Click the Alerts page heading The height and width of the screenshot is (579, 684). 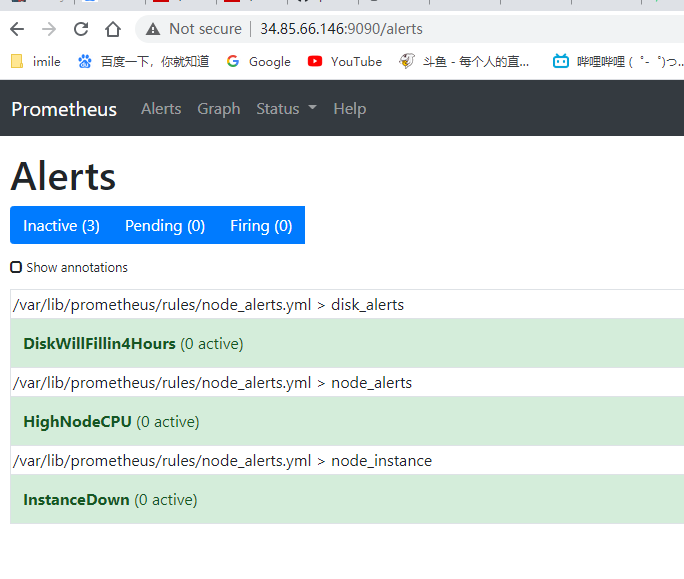63,176
